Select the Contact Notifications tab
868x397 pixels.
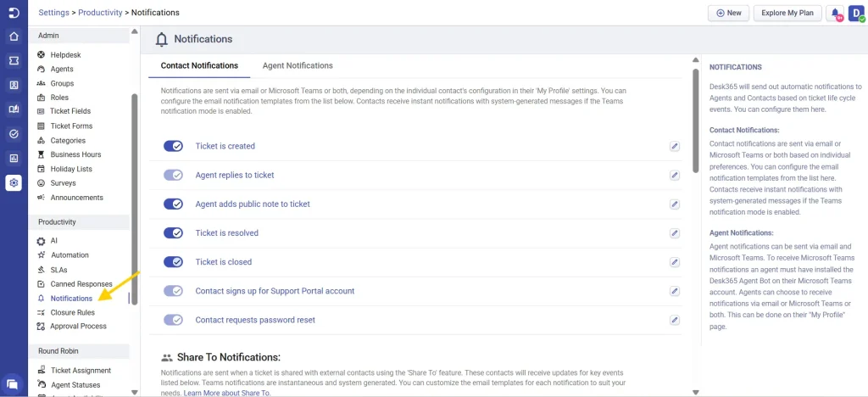[199, 65]
